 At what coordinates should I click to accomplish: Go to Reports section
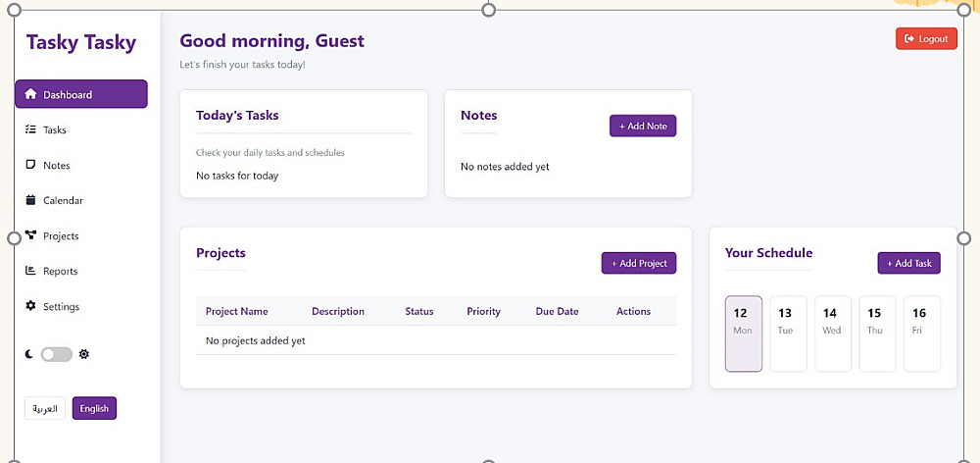60,271
